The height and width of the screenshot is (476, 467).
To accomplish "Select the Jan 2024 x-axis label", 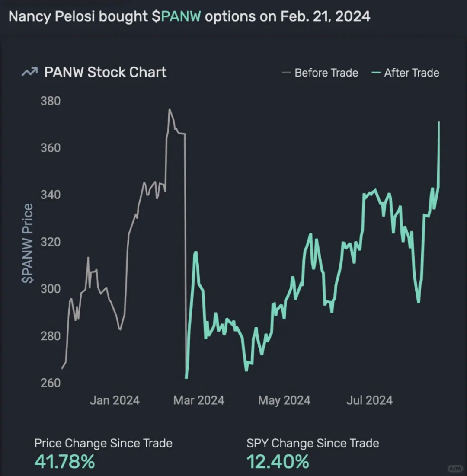I will point(115,400).
